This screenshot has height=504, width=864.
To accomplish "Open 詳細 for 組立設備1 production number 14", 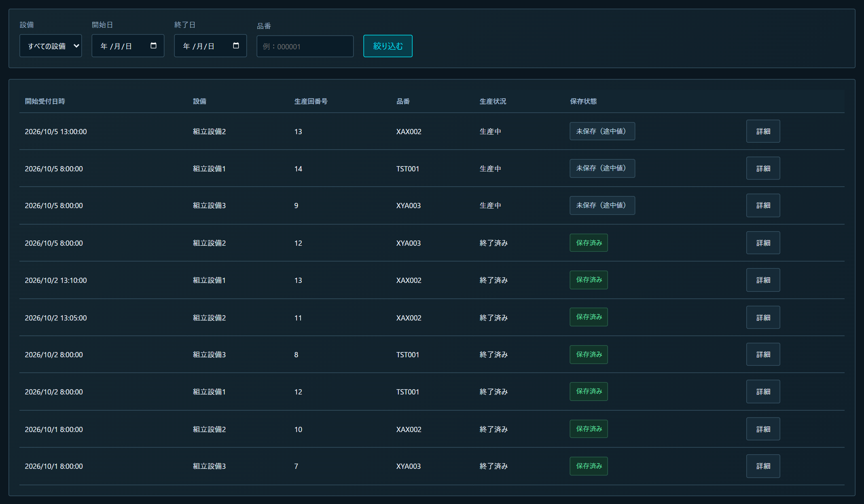I will [x=763, y=168].
